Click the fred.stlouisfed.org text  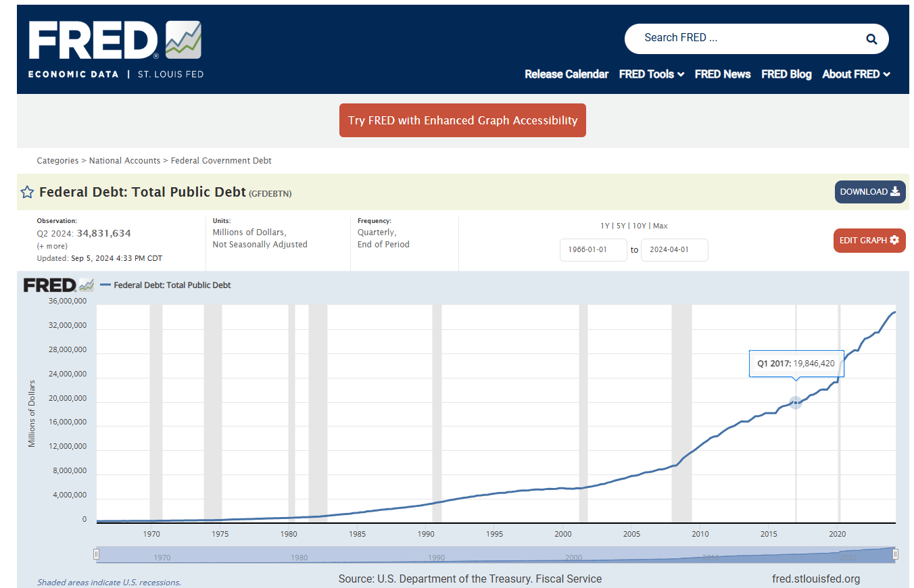point(816,579)
